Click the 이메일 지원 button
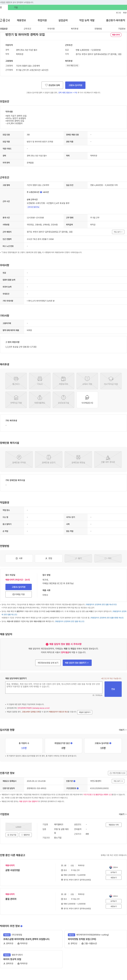The height and width of the screenshot is (980, 127). coord(19,594)
